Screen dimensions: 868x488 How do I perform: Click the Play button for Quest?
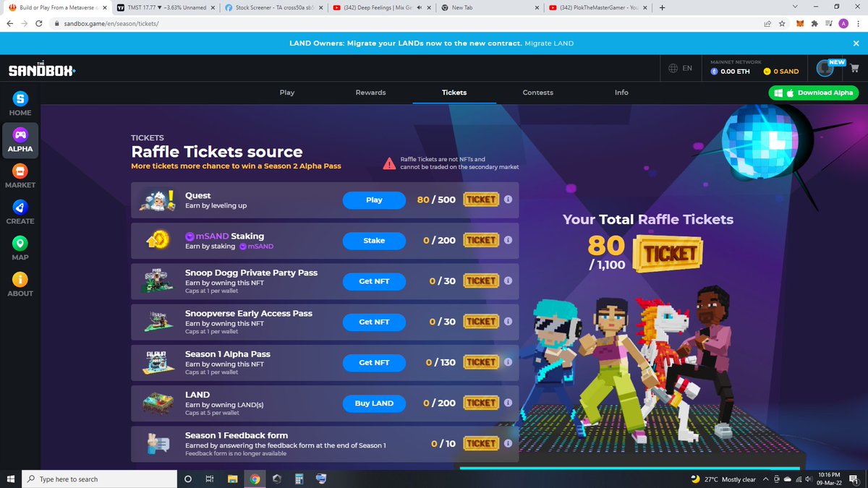click(374, 200)
